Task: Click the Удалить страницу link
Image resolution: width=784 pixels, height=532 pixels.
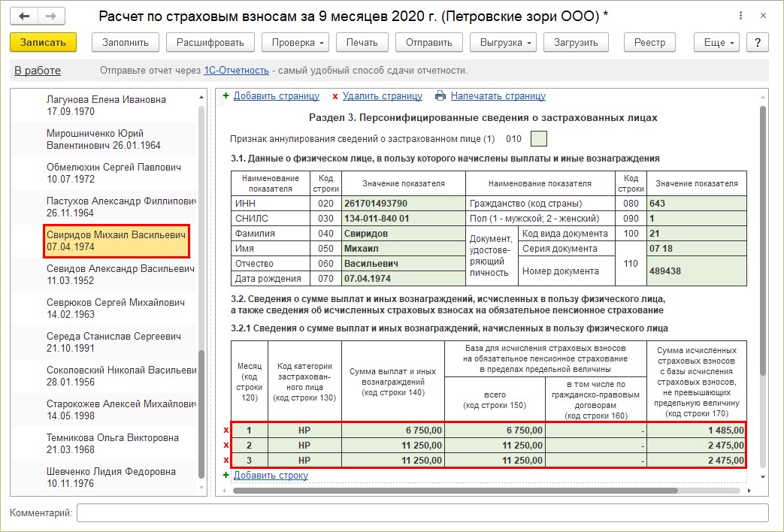Action: 383,95
